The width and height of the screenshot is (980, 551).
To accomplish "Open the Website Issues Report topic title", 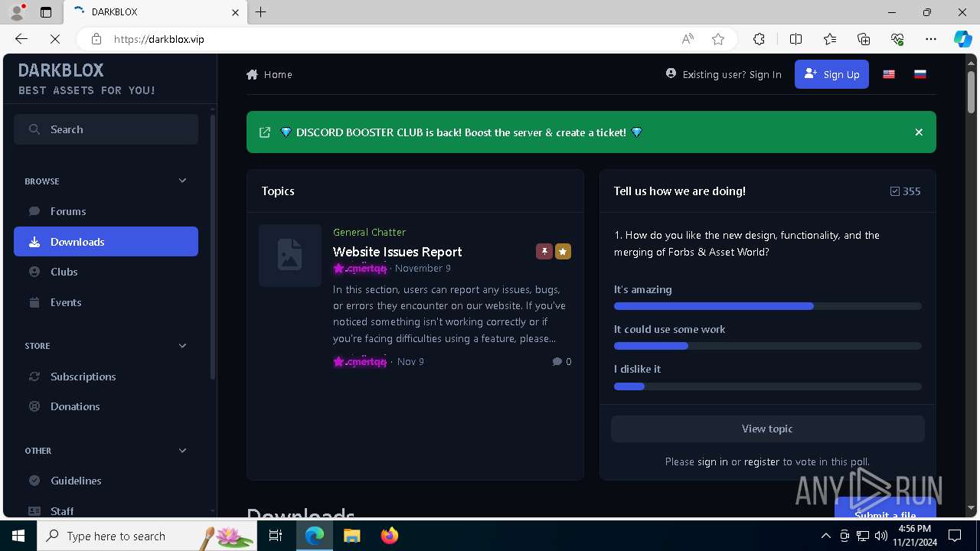I will click(397, 252).
